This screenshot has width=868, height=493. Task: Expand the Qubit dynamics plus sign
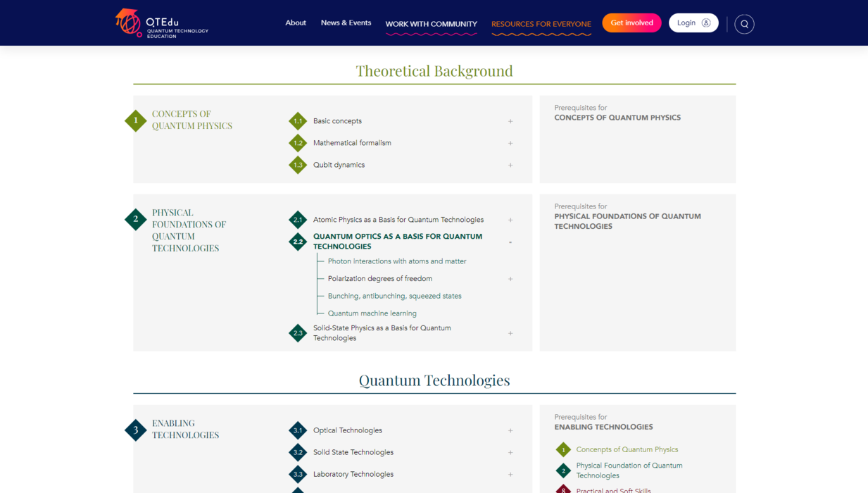[x=510, y=165]
